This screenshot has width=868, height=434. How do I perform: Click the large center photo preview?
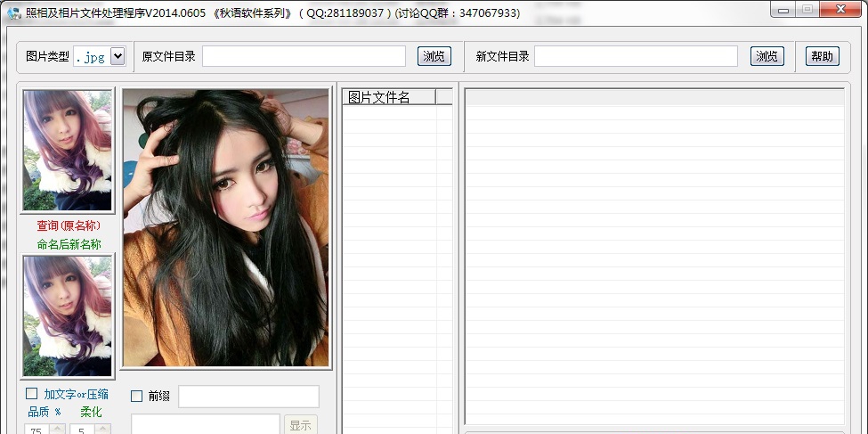click(226, 228)
